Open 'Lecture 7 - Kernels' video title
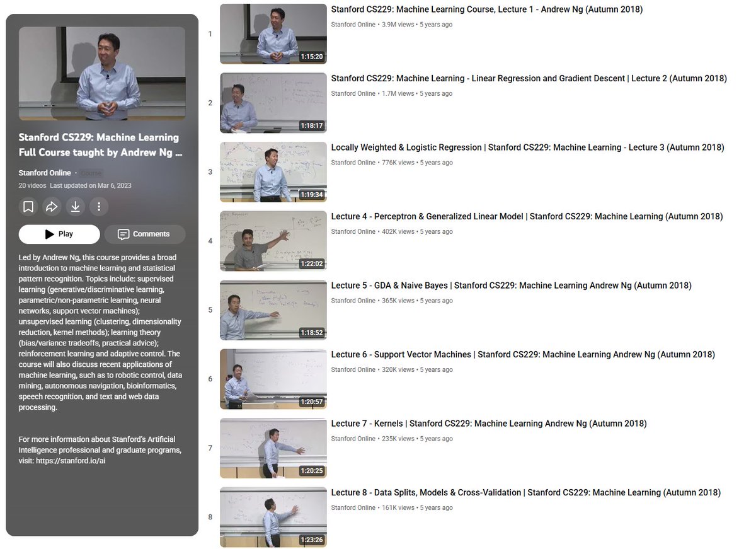The image size is (756, 549). point(489,424)
